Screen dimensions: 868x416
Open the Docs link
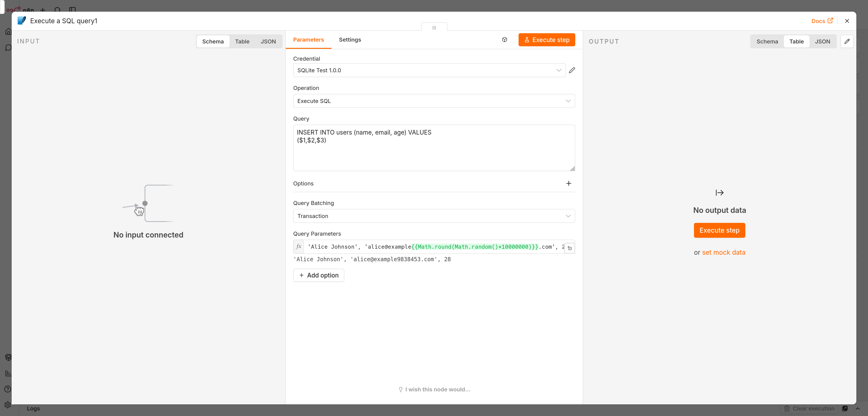point(822,21)
